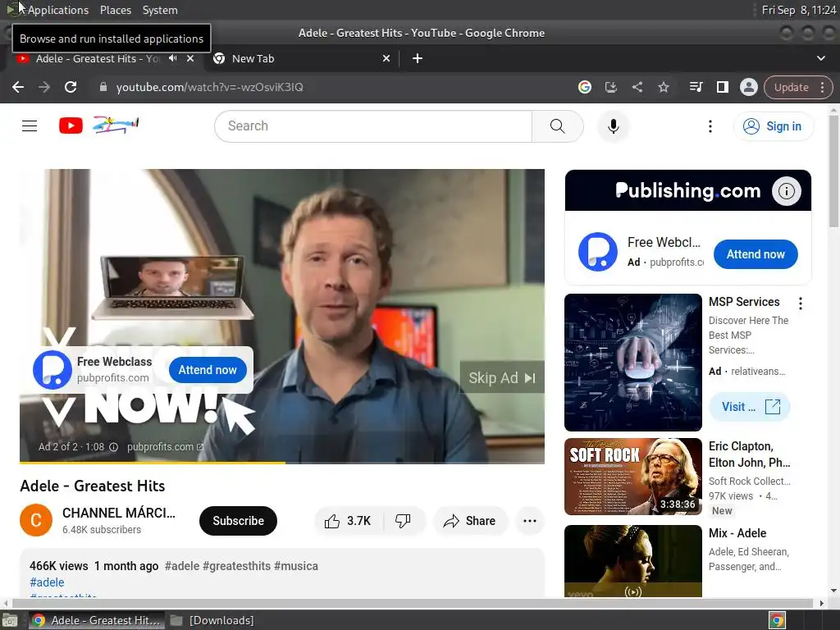Select Adele - Greatest Hits taskbar window

pos(96,620)
